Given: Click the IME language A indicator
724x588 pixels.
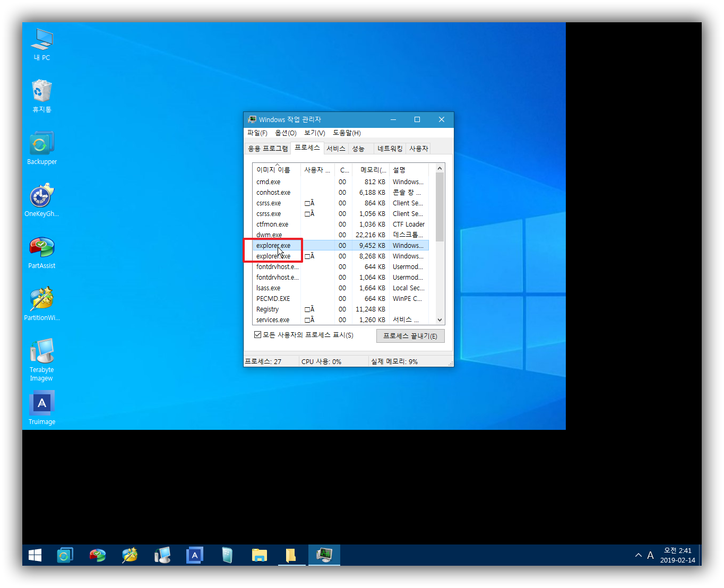Looking at the screenshot, I should (650, 555).
